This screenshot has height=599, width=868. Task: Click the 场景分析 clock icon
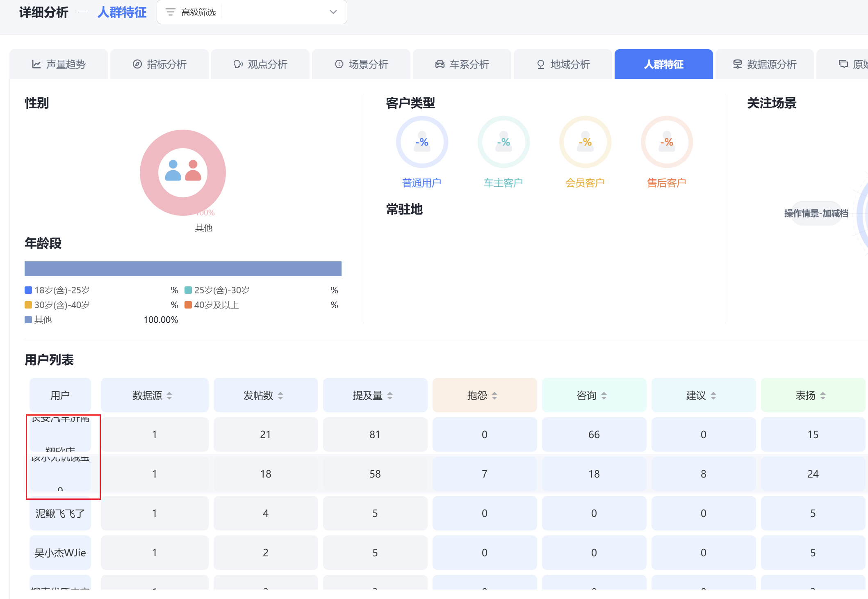(x=339, y=64)
